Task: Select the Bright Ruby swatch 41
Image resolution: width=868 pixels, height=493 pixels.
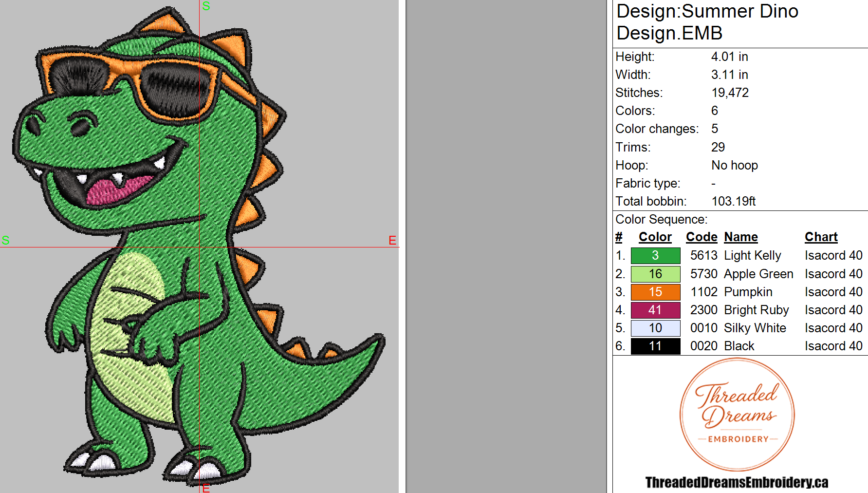Action: (655, 310)
